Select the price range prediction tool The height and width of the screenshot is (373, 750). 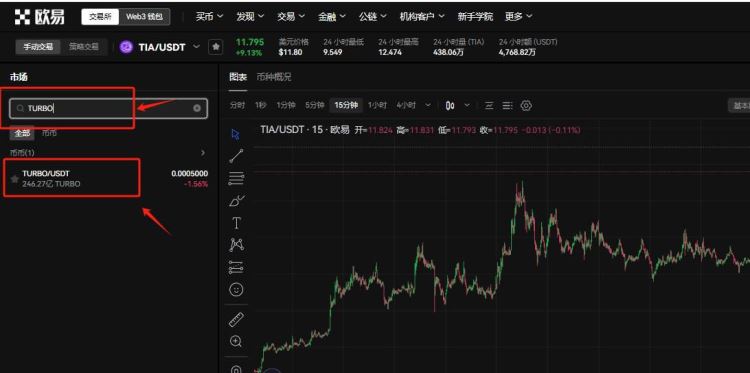tap(236, 267)
